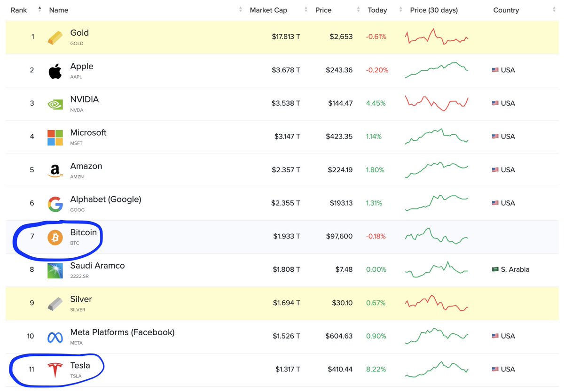Click the NVIDIA logo icon
Screen dimensions: 564x392
[55, 104]
